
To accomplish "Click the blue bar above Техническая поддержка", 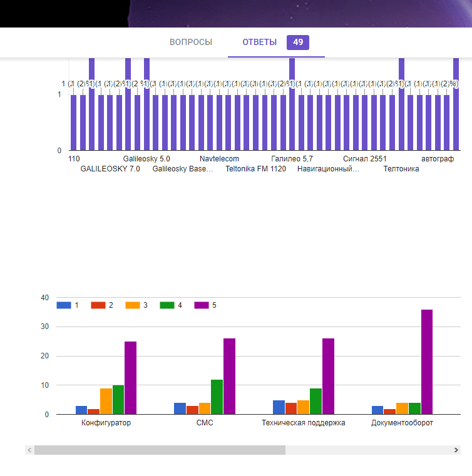I will pos(279,407).
